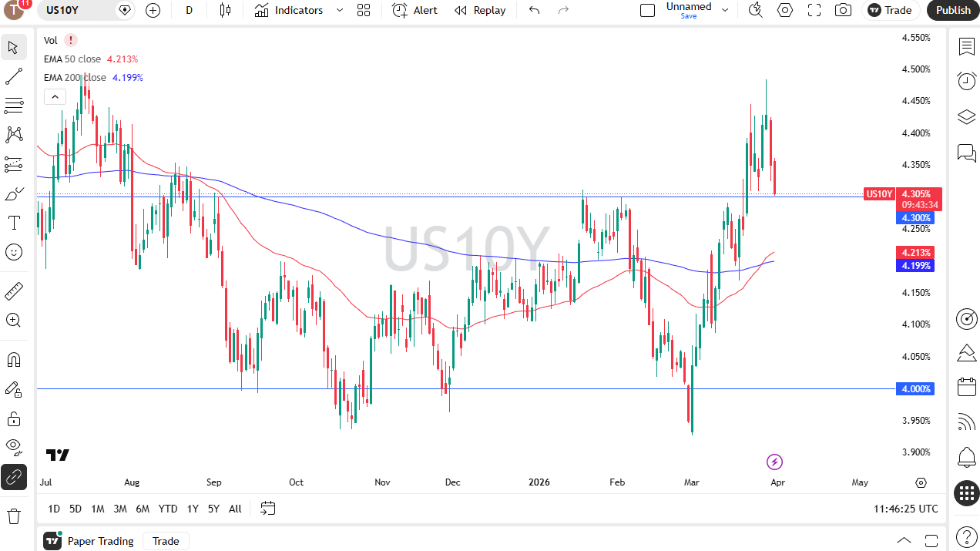Image resolution: width=980 pixels, height=551 pixels.
Task: Toggle lock all drawing tools
Action: (14, 418)
